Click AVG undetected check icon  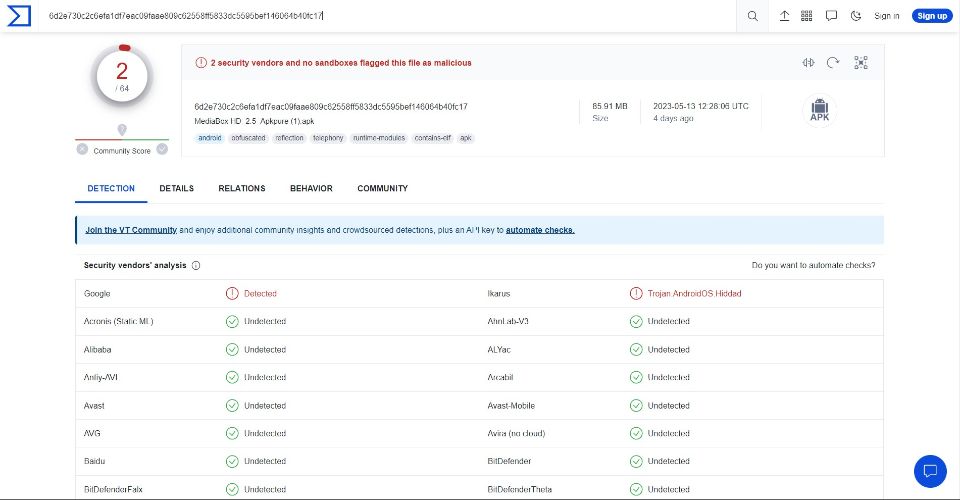(x=232, y=433)
